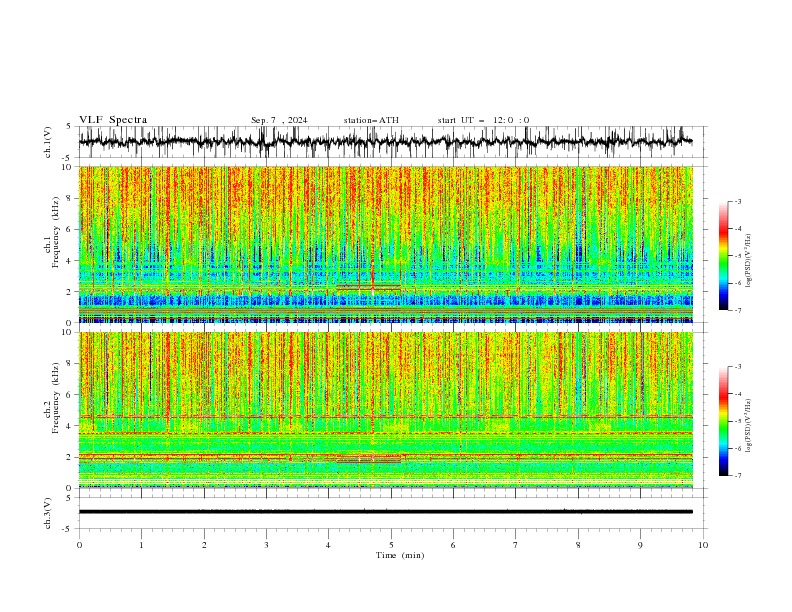Click the "-6" label on ch.2 color bar
The image size is (792, 612).
(737, 448)
